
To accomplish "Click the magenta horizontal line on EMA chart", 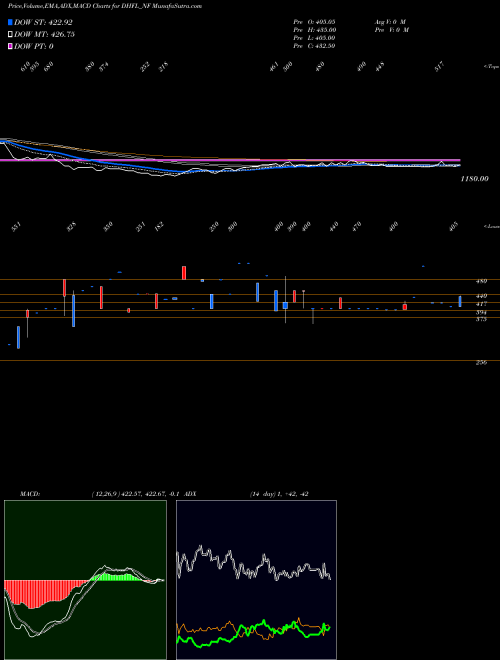I will click(x=230, y=160).
